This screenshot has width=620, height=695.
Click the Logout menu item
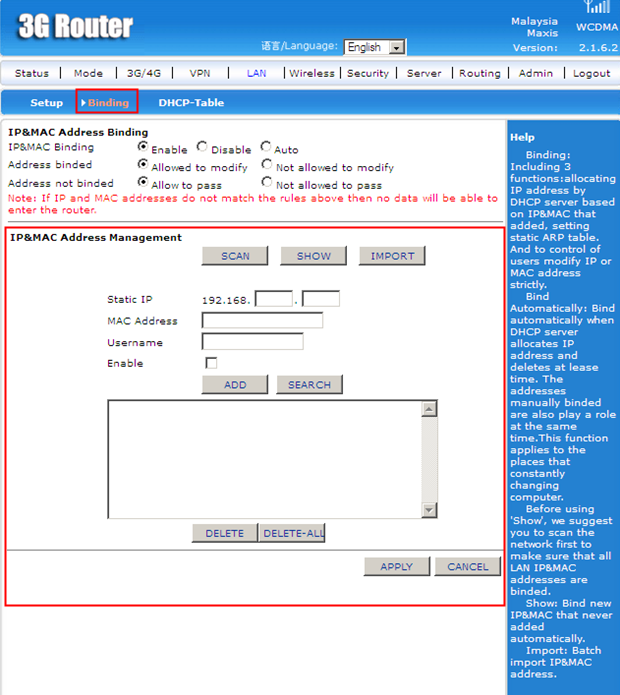tap(591, 73)
